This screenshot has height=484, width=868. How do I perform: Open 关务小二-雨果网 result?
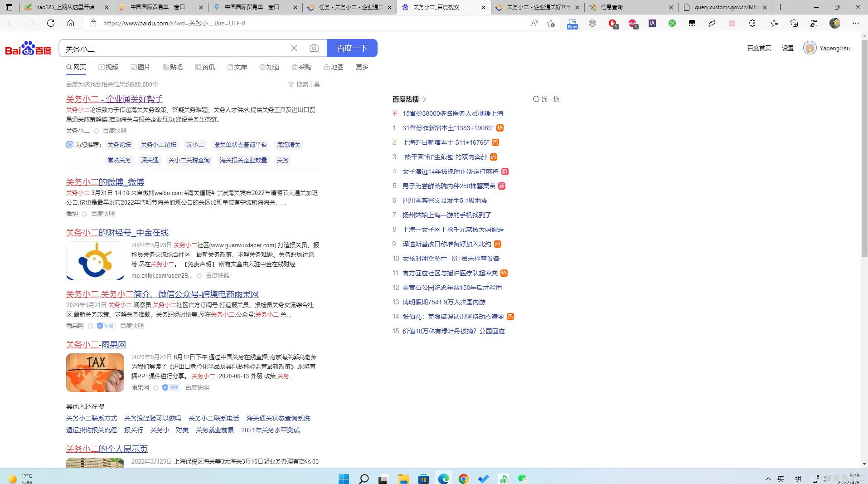pyautogui.click(x=96, y=344)
